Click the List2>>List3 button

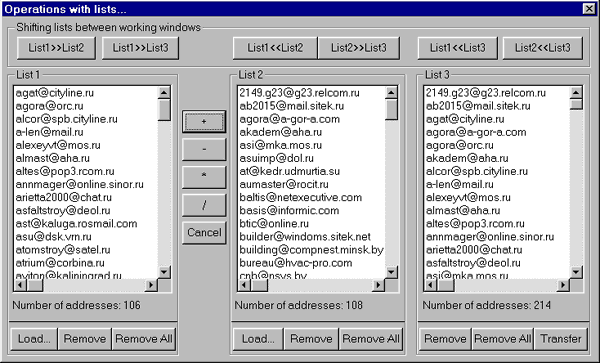[x=359, y=48]
